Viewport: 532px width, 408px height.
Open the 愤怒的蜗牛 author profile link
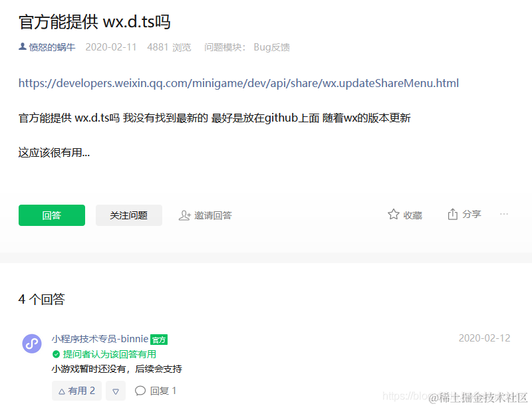coord(52,47)
